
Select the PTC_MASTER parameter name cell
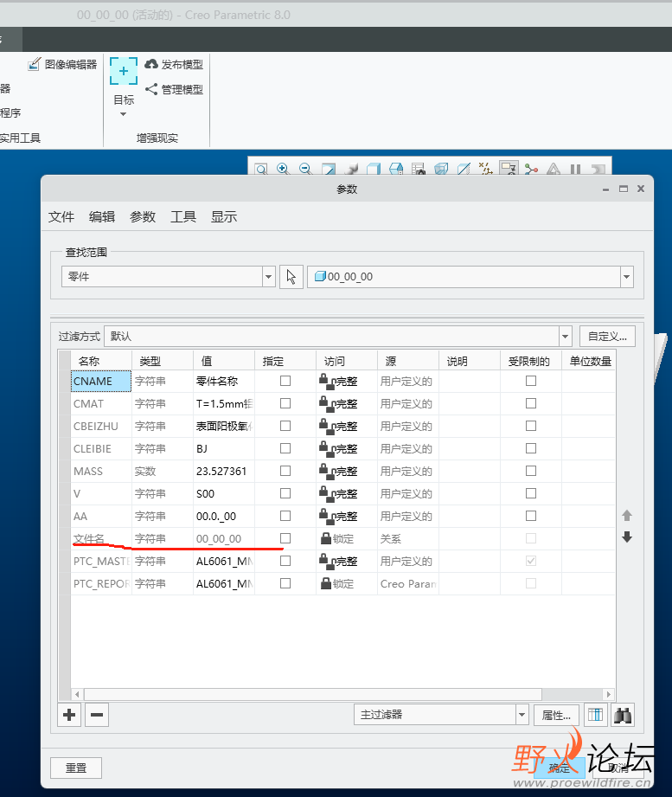pos(100,561)
